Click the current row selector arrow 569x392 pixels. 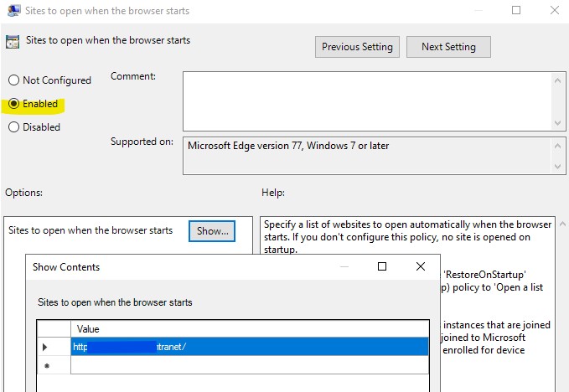pyautogui.click(x=44, y=347)
